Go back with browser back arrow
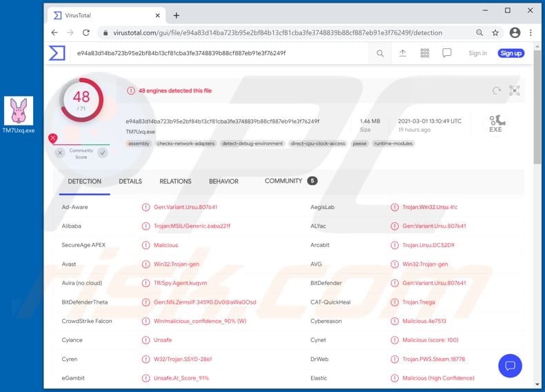Image resolution: width=545 pixels, height=392 pixels. coord(54,32)
